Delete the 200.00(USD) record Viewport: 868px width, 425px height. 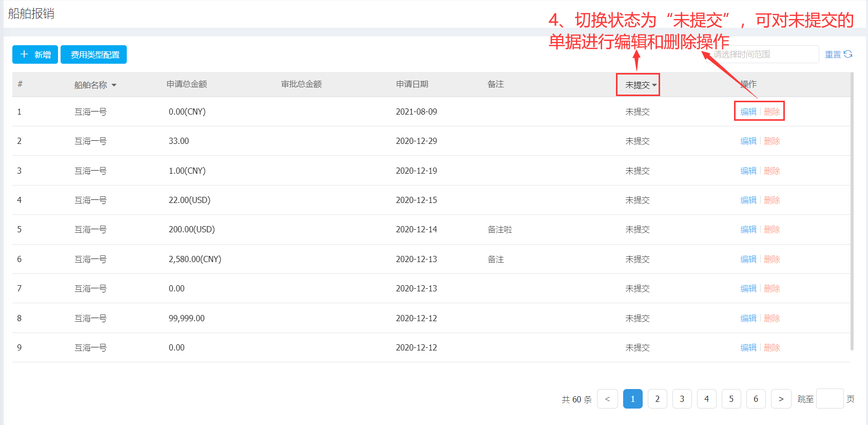[772, 229]
